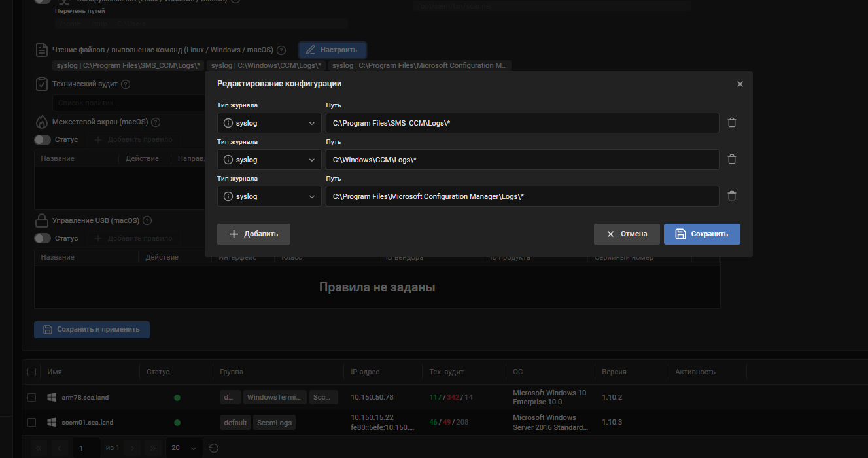Open help icon next to Управление USB (macOS)
This screenshot has width=868, height=458.
pyautogui.click(x=147, y=221)
